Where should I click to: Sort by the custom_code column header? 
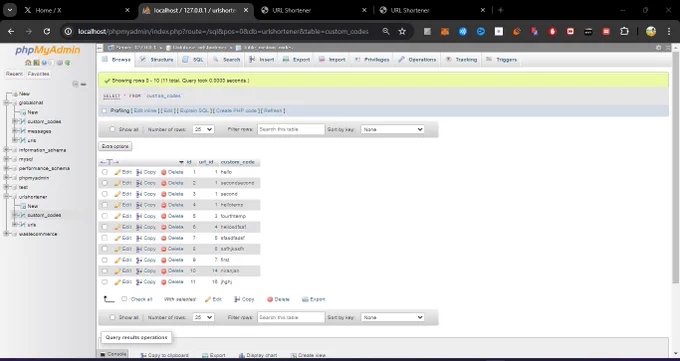point(237,162)
